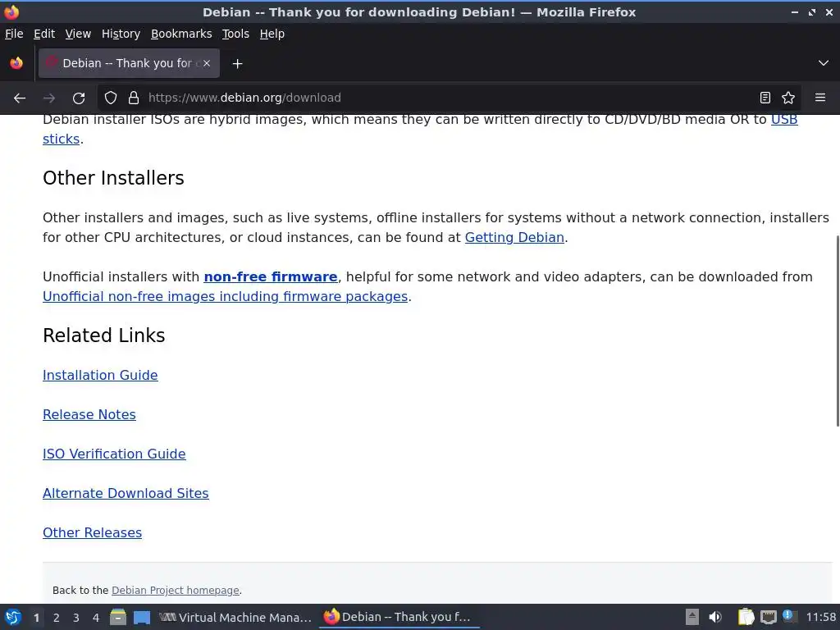Click the Other Installers heading
Screen dimensions: 840x630
tap(113, 178)
